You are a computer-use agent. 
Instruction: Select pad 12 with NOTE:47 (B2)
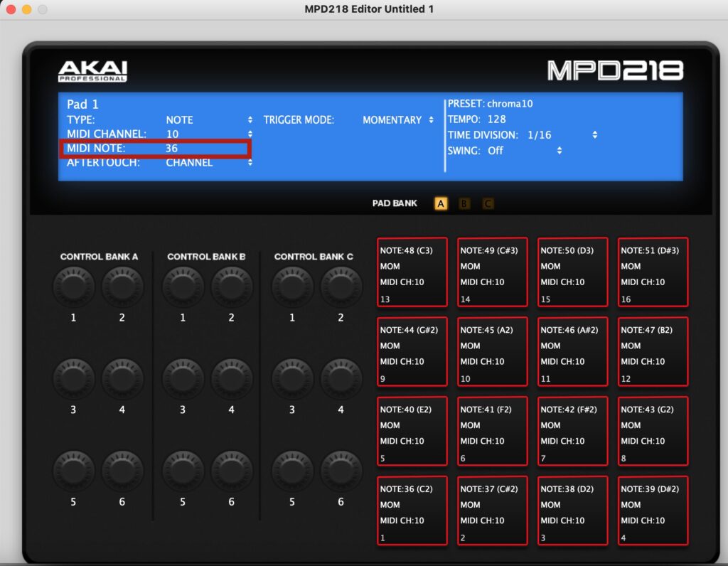(653, 351)
